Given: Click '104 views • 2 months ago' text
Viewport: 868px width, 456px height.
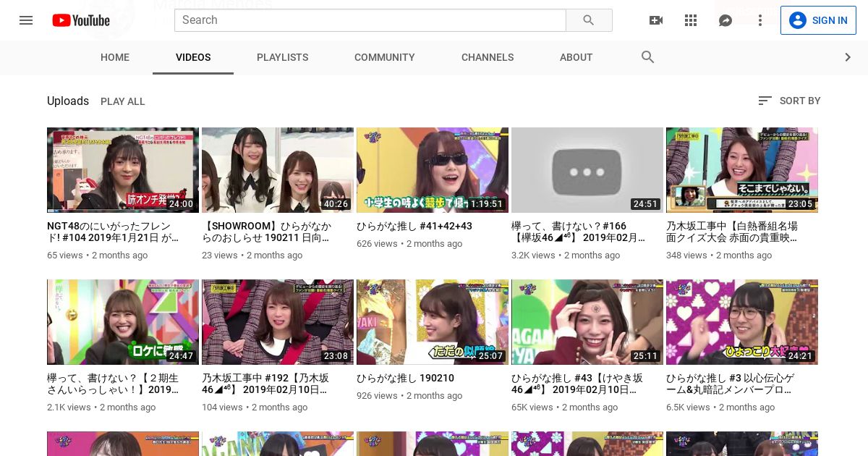Looking at the screenshot, I should 255,408.
